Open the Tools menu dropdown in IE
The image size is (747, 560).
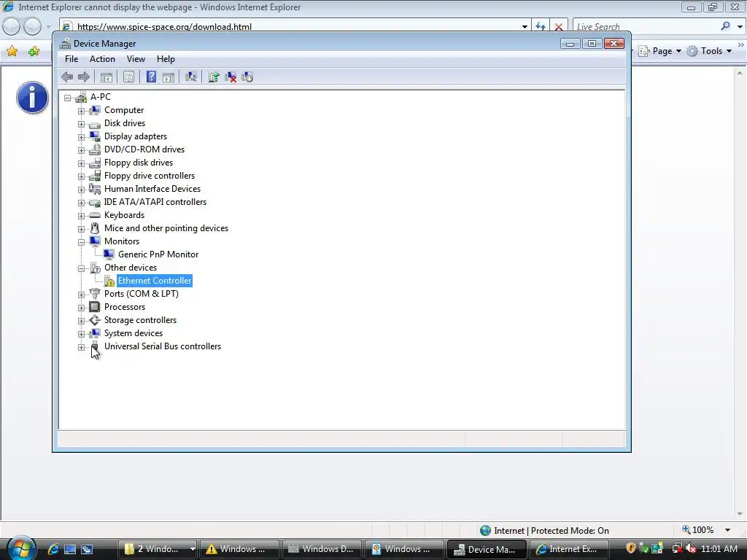point(729,51)
